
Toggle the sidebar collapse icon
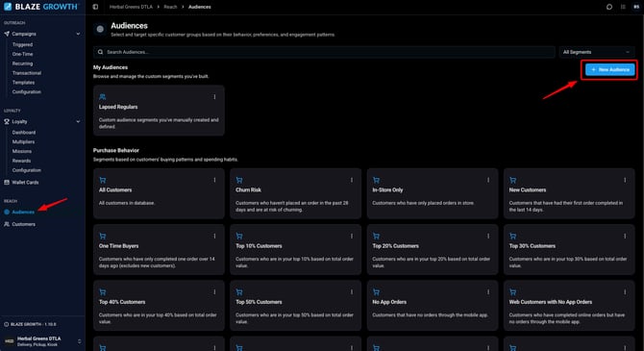(95, 7)
